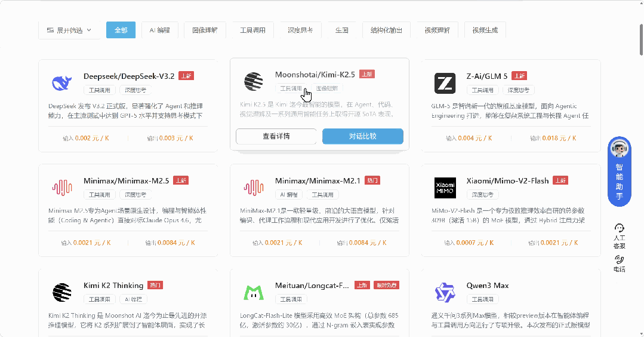Click the Moonshotai Kimi-K2.5 striped globe logo
Screen dimensions: 644x337
[x=254, y=81]
